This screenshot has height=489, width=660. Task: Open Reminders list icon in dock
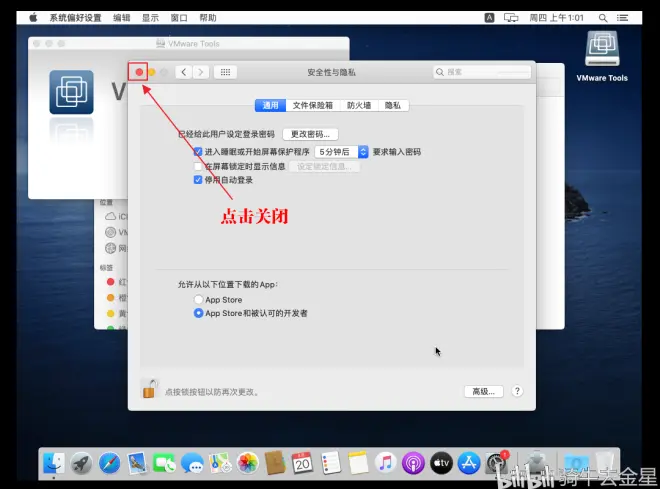pos(330,463)
